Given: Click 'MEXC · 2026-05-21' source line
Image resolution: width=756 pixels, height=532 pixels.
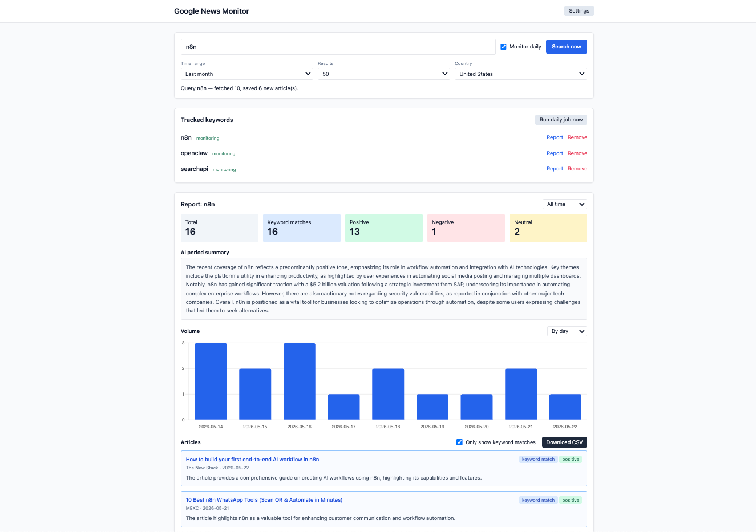Looking at the screenshot, I should pos(207,509).
